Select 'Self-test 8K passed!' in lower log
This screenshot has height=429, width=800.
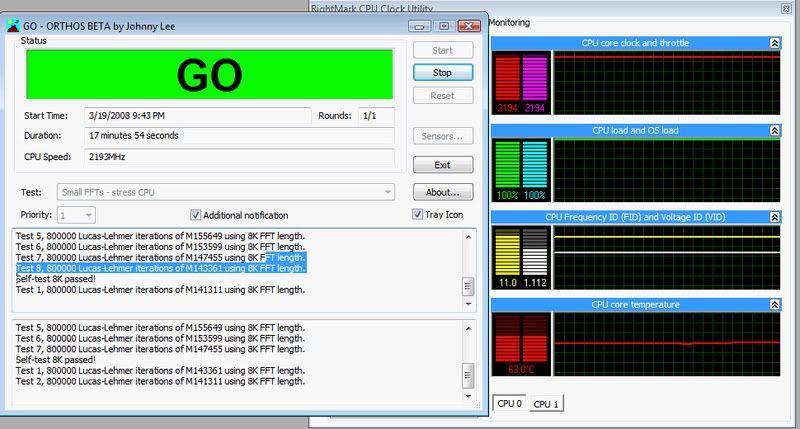[56, 360]
